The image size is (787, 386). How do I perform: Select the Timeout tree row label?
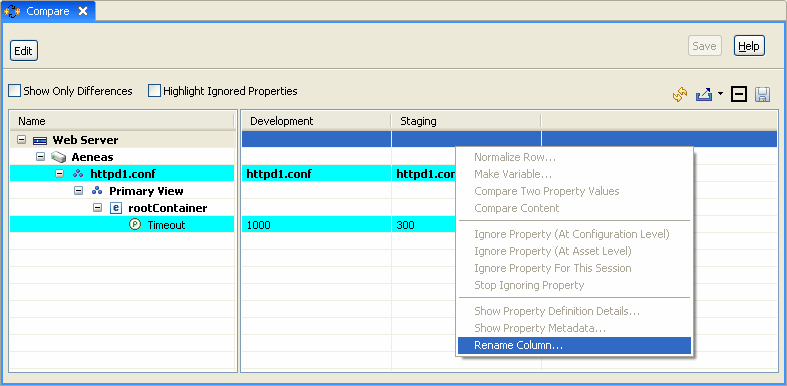point(166,225)
